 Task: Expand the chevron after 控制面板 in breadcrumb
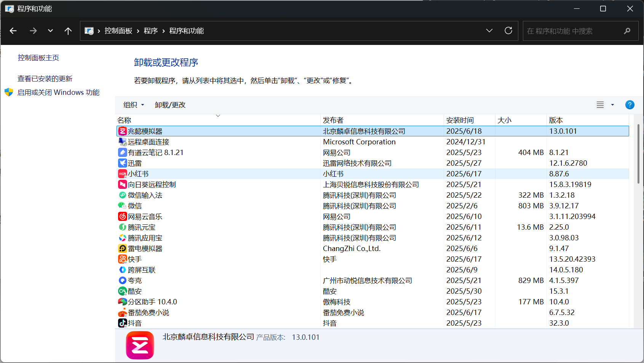point(138,31)
